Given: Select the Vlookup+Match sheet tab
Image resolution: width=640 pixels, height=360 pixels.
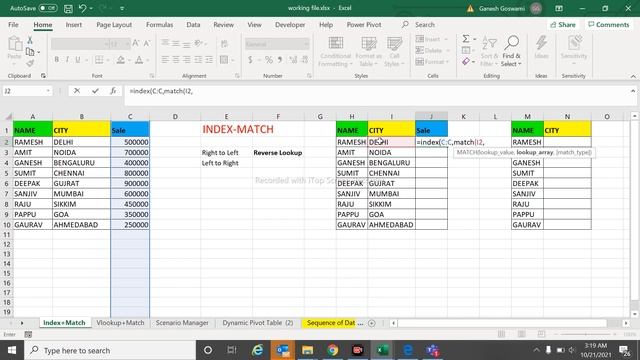Looking at the screenshot, I should (120, 323).
